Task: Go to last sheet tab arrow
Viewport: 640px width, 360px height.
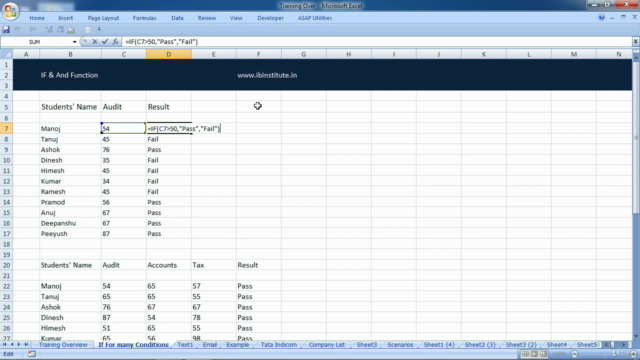Action: [x=26, y=345]
